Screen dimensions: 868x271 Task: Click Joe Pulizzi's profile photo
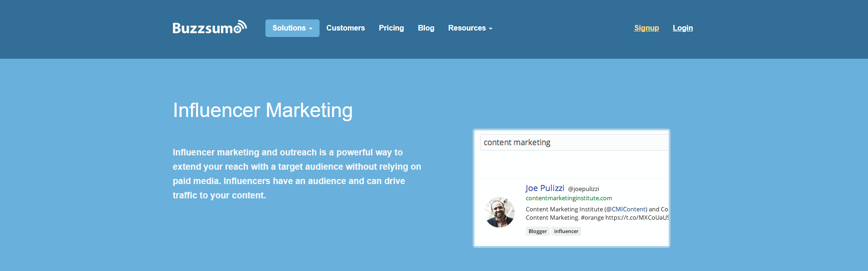point(499,212)
